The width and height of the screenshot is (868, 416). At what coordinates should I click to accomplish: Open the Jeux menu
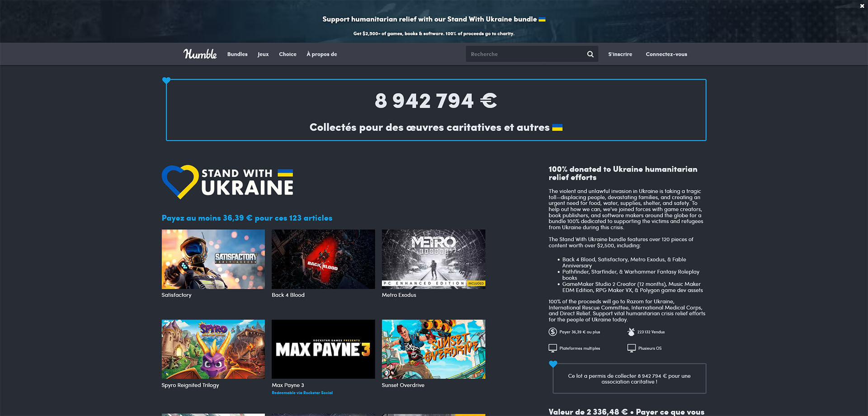coord(263,54)
